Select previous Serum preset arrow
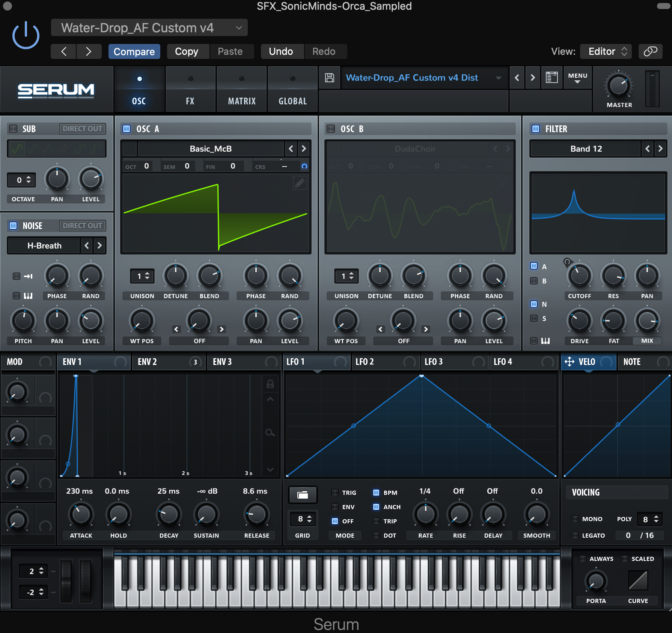The height and width of the screenshot is (633, 672). [517, 78]
